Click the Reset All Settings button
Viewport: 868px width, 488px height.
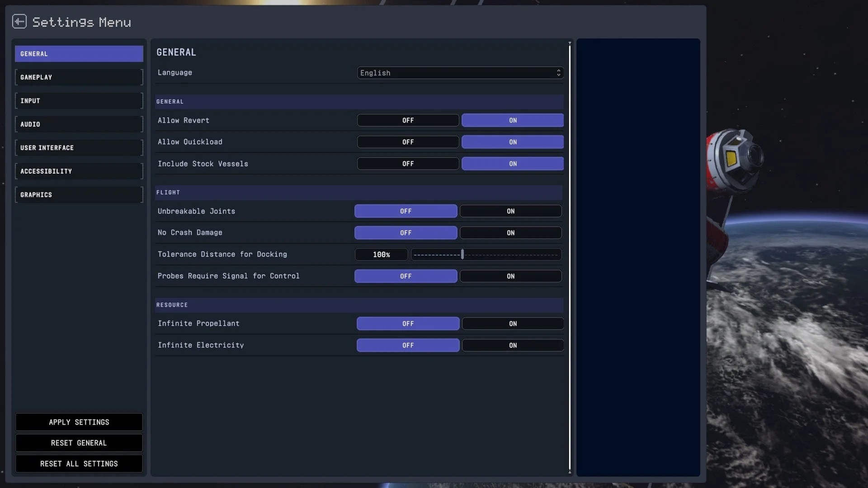tap(79, 464)
